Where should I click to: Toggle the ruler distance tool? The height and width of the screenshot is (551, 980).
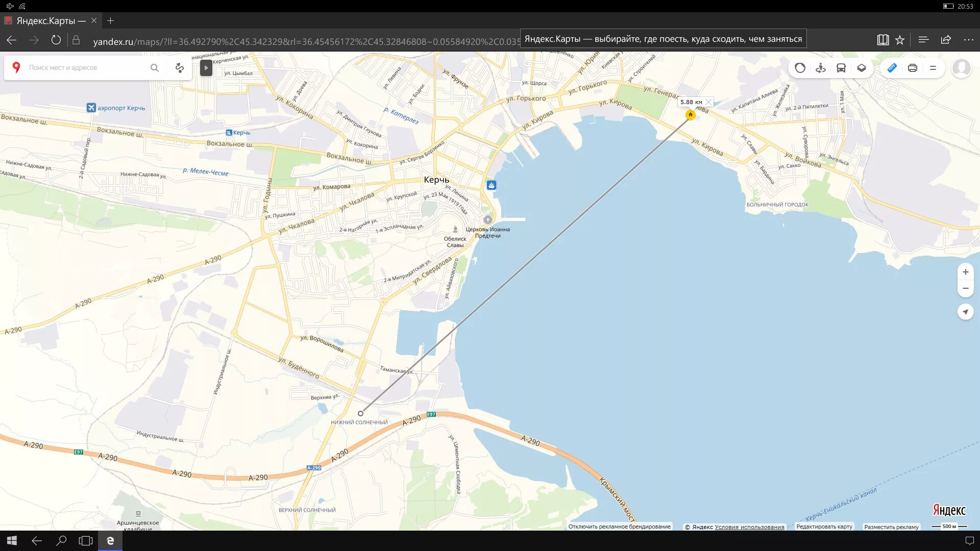coord(892,68)
